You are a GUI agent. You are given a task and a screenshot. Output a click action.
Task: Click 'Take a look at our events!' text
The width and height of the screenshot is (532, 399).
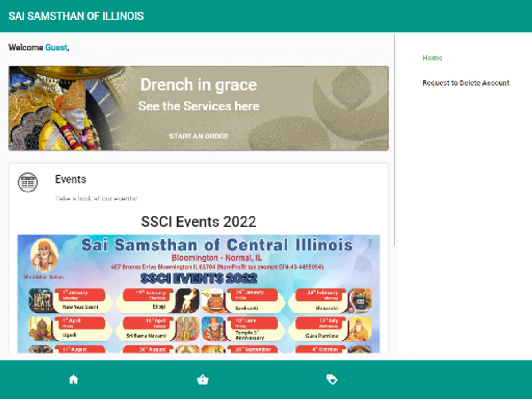pos(96,199)
